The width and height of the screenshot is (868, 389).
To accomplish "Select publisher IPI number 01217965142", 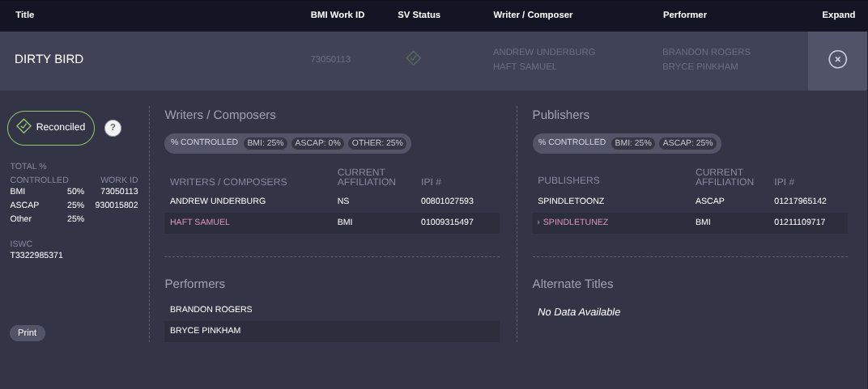I will tap(800, 201).
